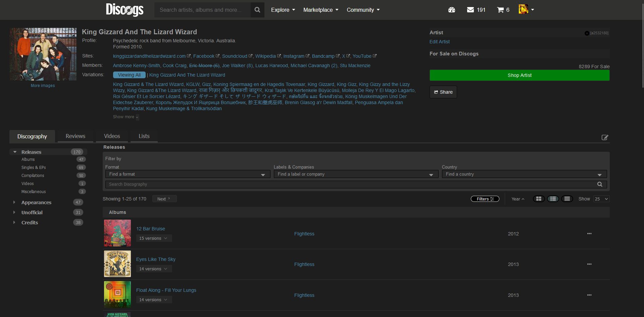Open the More images link
This screenshot has width=644, height=317.
(43, 86)
